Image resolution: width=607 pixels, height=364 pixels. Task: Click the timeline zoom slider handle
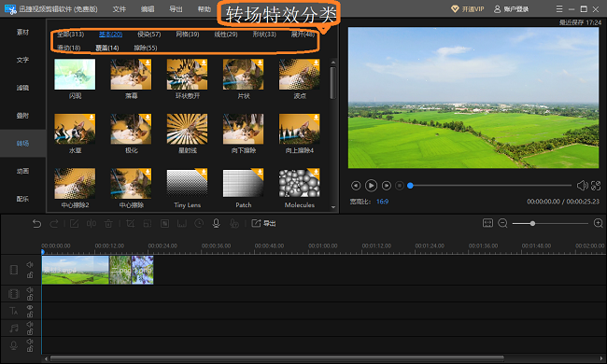tap(532, 224)
